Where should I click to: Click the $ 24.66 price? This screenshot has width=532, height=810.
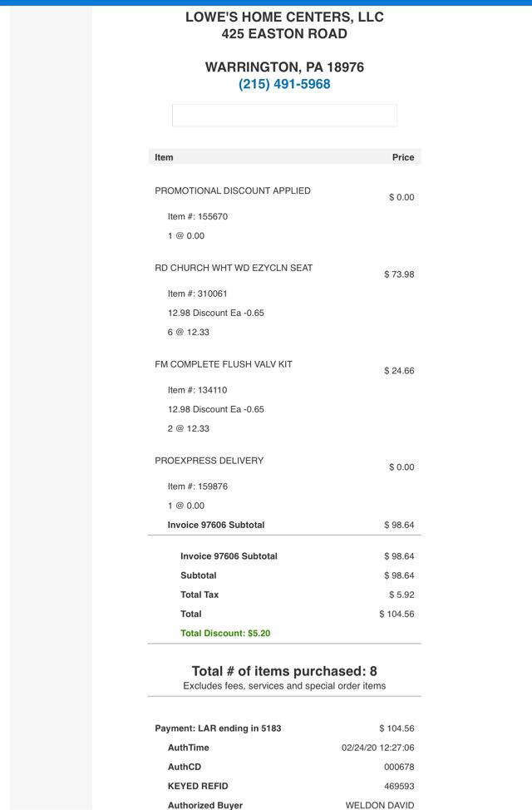[x=399, y=371]
